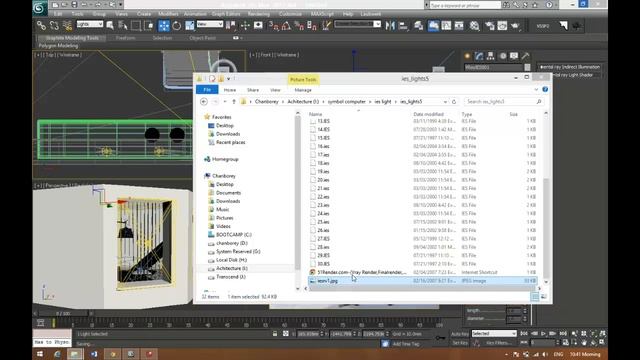Open the Tools menu in 3ds Max
Image resolution: width=640 pixels, height=360 pixels.
point(78,14)
